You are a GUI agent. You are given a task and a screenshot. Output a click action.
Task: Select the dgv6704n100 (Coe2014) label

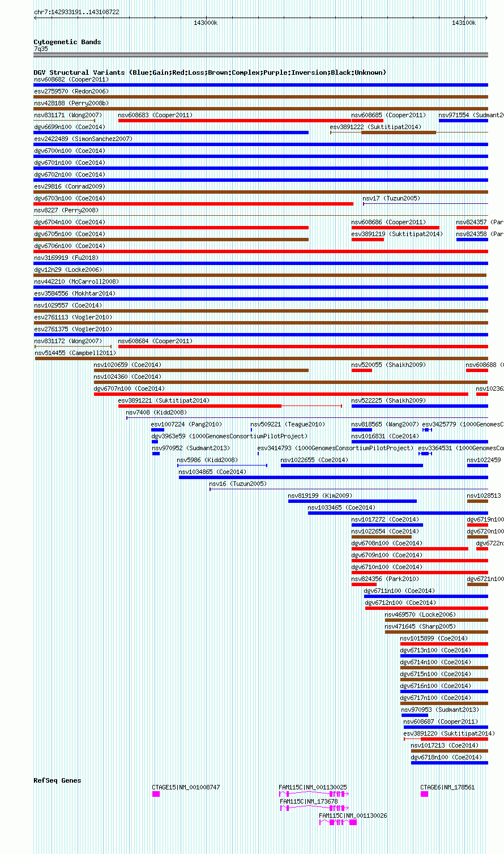pos(70,222)
